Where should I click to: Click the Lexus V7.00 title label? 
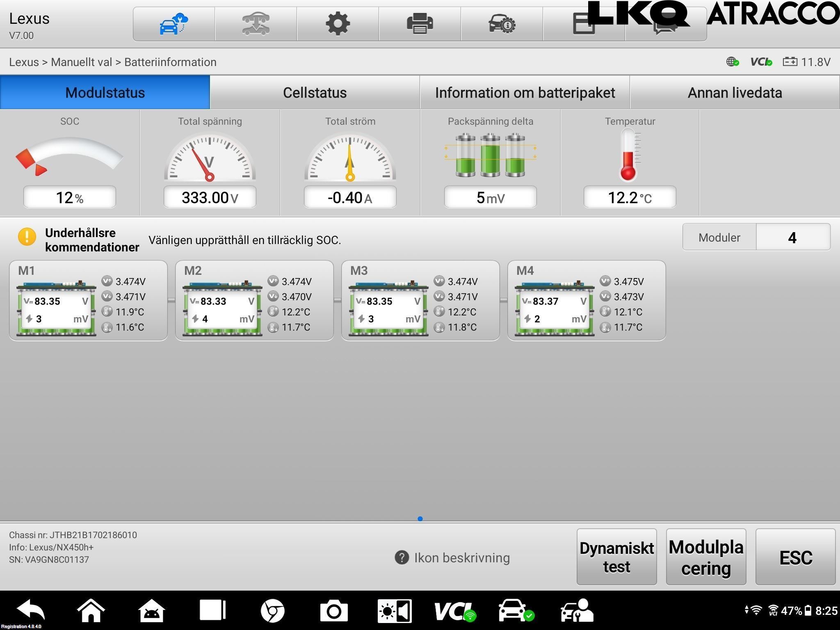[x=29, y=25]
